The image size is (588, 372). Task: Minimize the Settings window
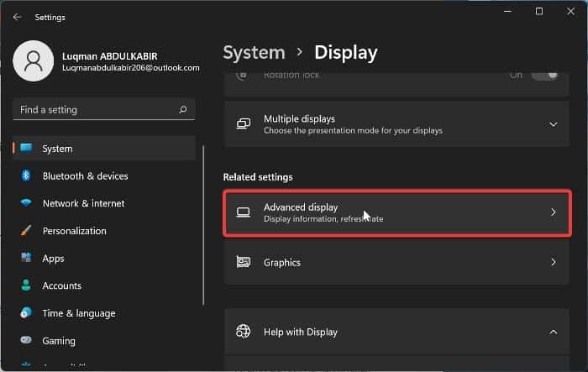(507, 12)
